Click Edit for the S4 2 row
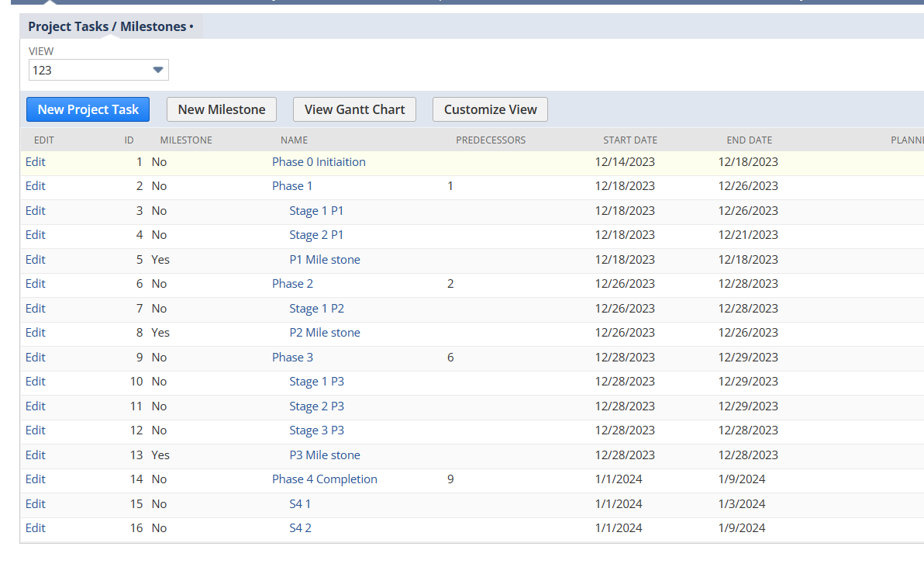Screen dimensions: 924x567 click(36, 528)
